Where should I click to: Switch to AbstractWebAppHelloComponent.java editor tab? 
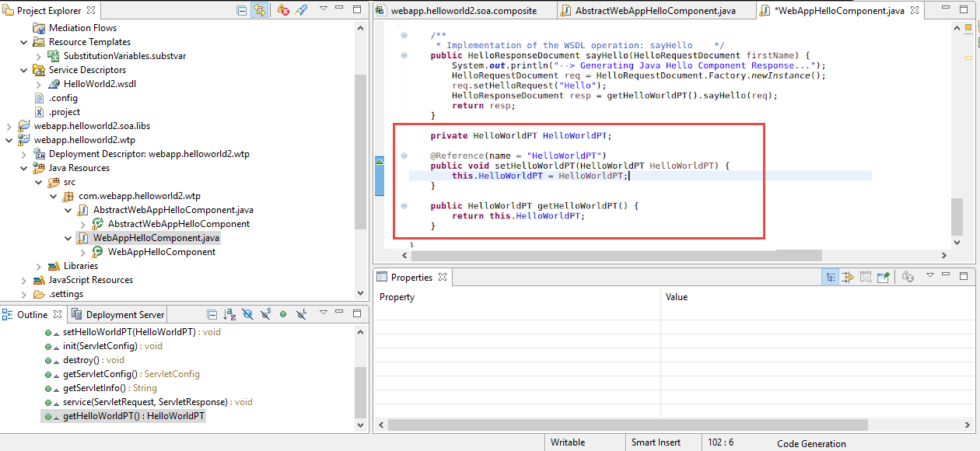(655, 11)
